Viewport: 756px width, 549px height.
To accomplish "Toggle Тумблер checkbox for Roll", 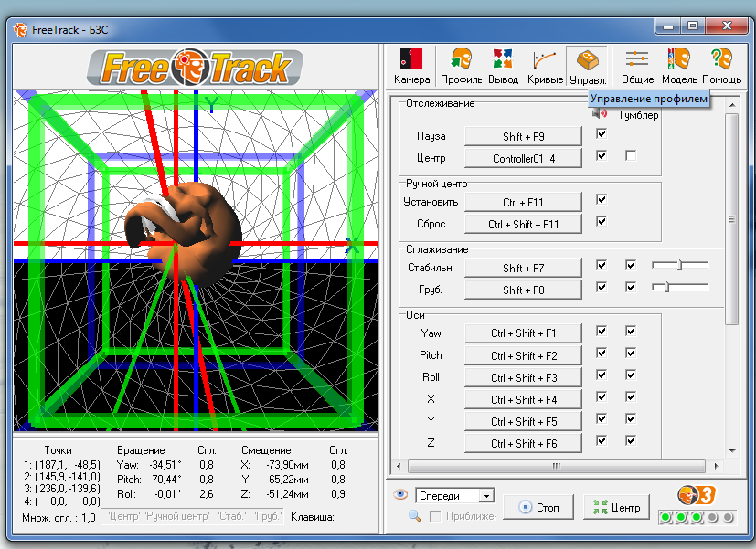I will tap(631, 375).
